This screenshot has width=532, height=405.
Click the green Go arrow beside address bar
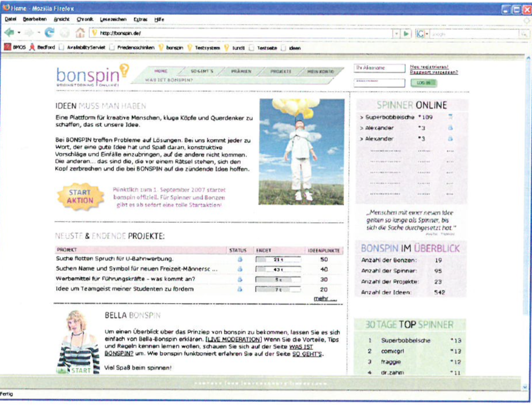click(x=406, y=34)
